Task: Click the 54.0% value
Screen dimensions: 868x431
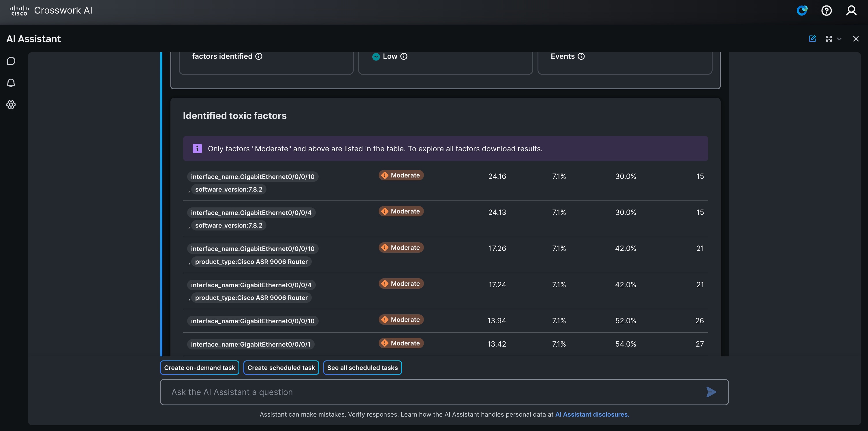Action: click(625, 344)
